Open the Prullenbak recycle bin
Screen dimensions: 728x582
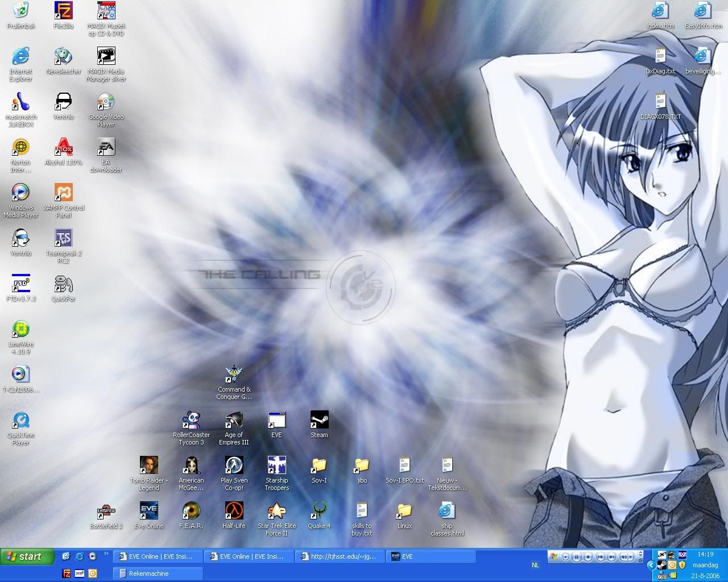pos(20,11)
